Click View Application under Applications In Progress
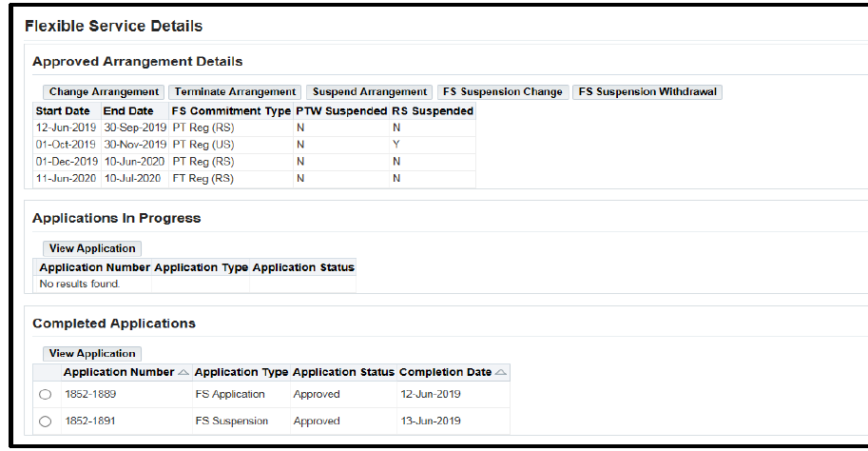The width and height of the screenshot is (868, 451). coord(92,248)
